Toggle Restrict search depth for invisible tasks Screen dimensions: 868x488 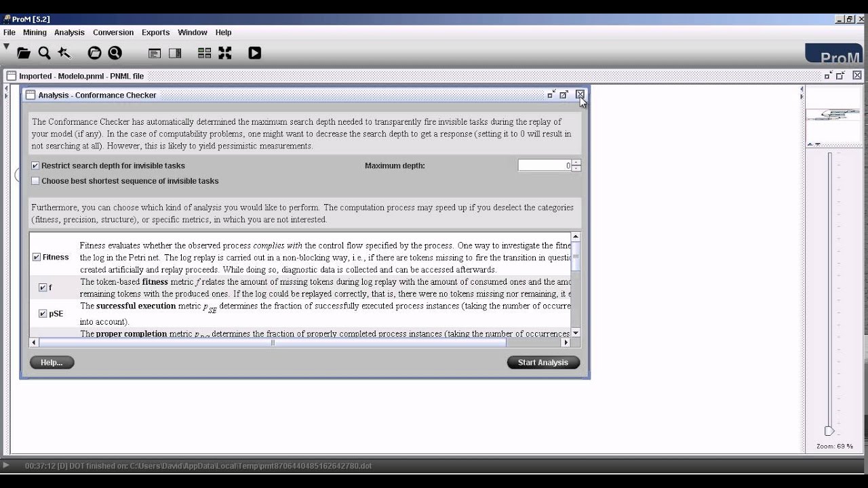pyautogui.click(x=35, y=165)
